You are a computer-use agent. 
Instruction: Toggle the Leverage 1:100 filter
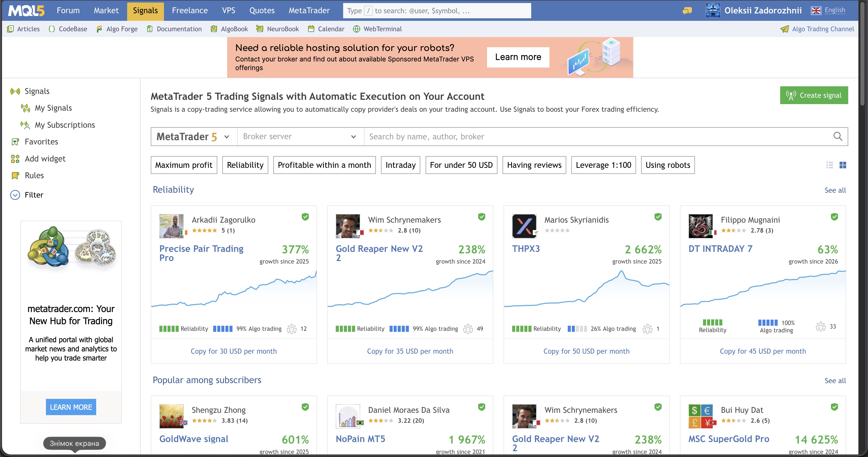click(604, 165)
